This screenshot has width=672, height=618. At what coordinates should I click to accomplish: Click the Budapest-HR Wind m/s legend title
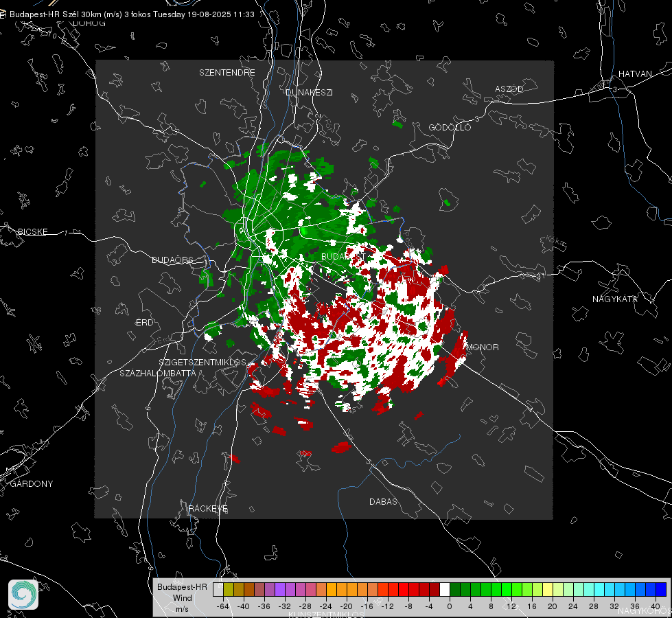182,598
